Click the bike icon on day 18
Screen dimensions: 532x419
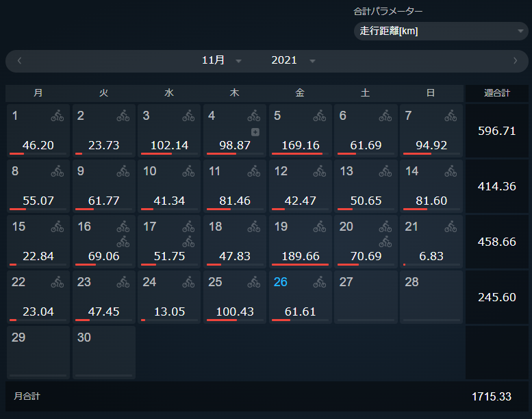(x=254, y=227)
